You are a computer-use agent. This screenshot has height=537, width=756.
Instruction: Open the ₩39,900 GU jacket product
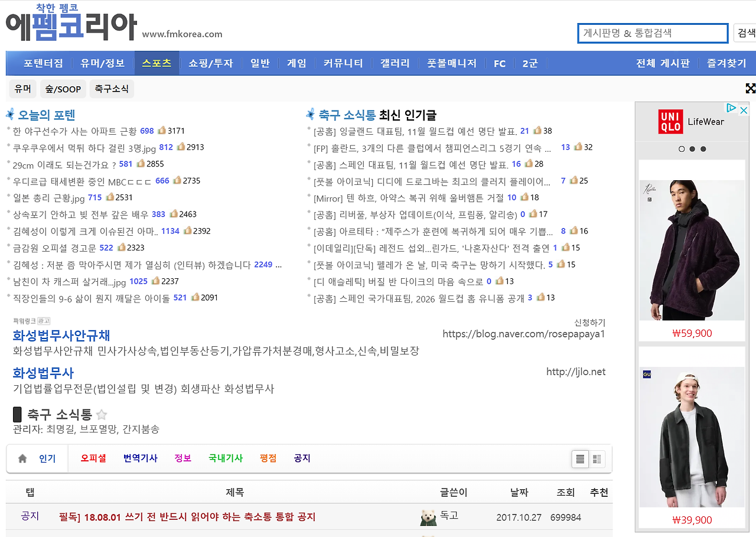pos(692,438)
